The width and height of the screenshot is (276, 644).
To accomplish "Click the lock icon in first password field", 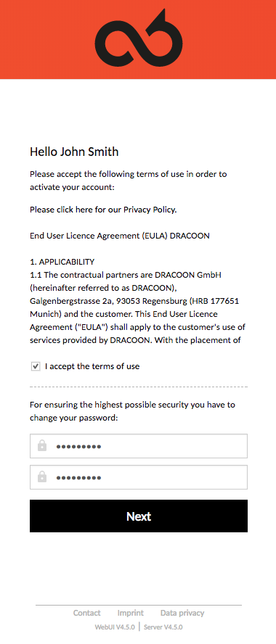I will tap(42, 445).
